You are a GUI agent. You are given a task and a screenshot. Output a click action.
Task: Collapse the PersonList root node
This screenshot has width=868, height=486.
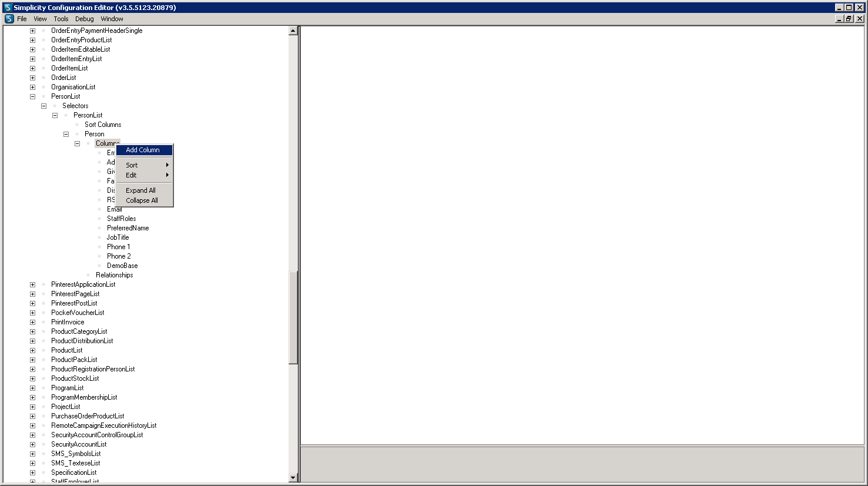[x=32, y=96]
